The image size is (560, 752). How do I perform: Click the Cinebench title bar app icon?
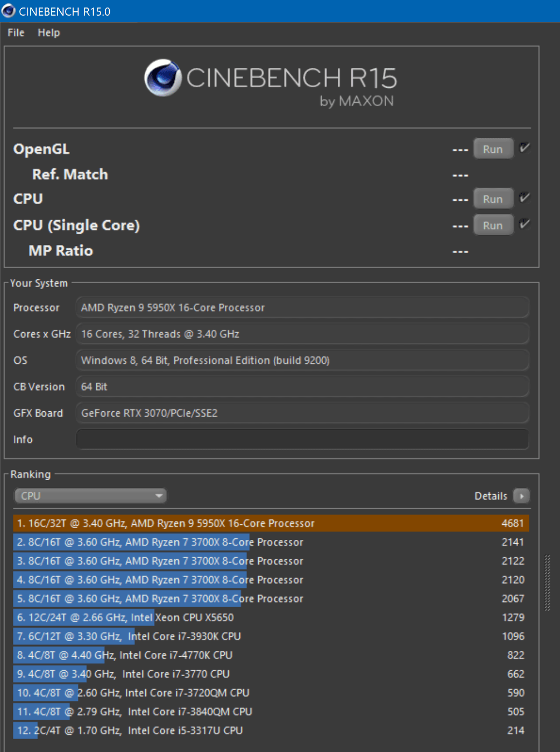tap(9, 11)
